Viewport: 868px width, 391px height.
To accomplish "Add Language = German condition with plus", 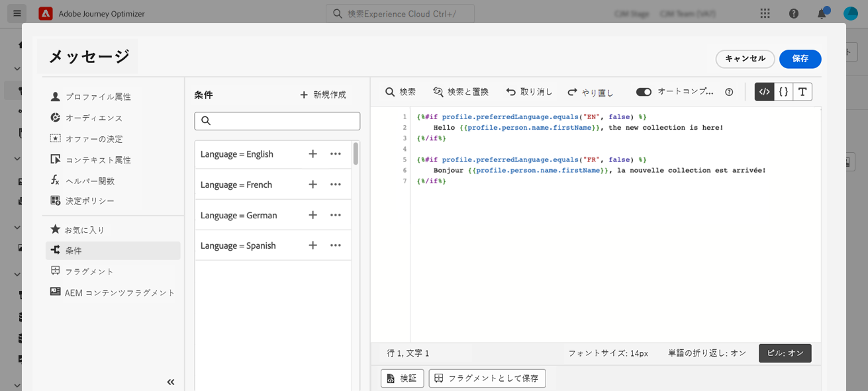I will 313,215.
